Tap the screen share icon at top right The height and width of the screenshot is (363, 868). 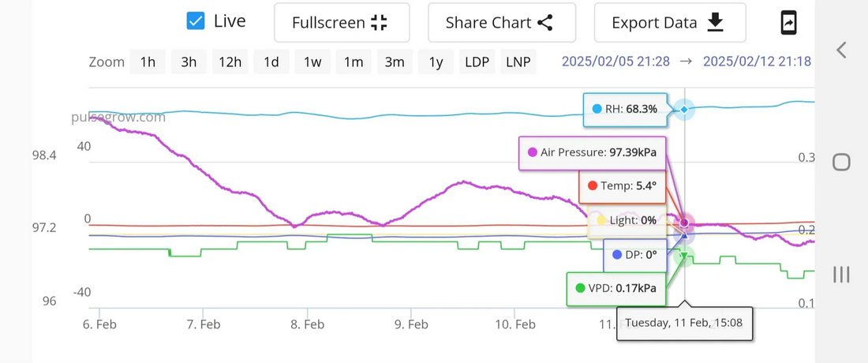click(788, 23)
